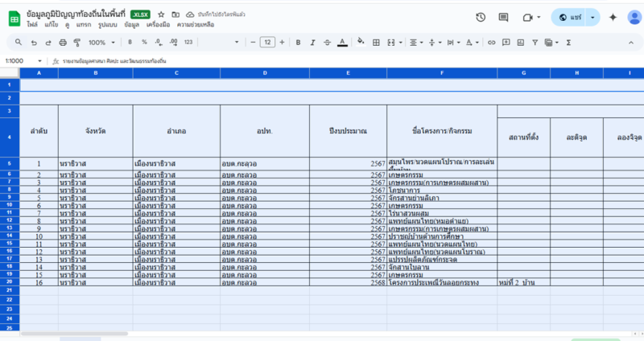Viewport: 644px width, 341px height.
Task: Open the filter views table icon
Action: pos(548,43)
